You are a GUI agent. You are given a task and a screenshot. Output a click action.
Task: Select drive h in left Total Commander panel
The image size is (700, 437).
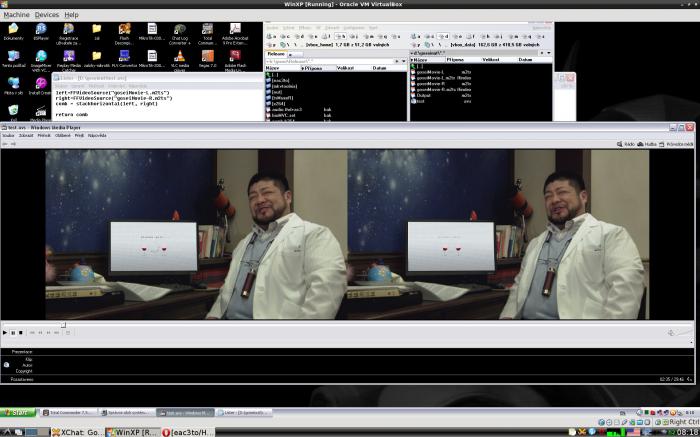(341, 37)
